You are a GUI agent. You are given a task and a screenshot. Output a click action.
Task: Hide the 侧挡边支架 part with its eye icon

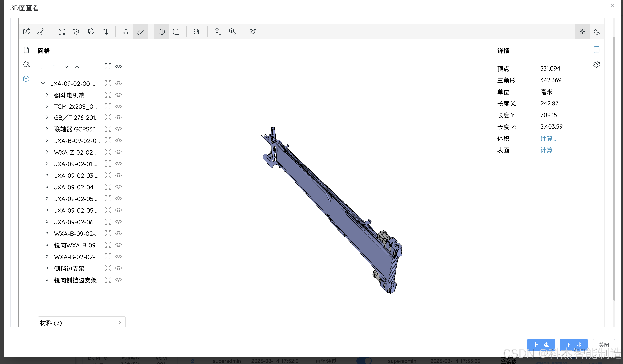[x=119, y=268]
